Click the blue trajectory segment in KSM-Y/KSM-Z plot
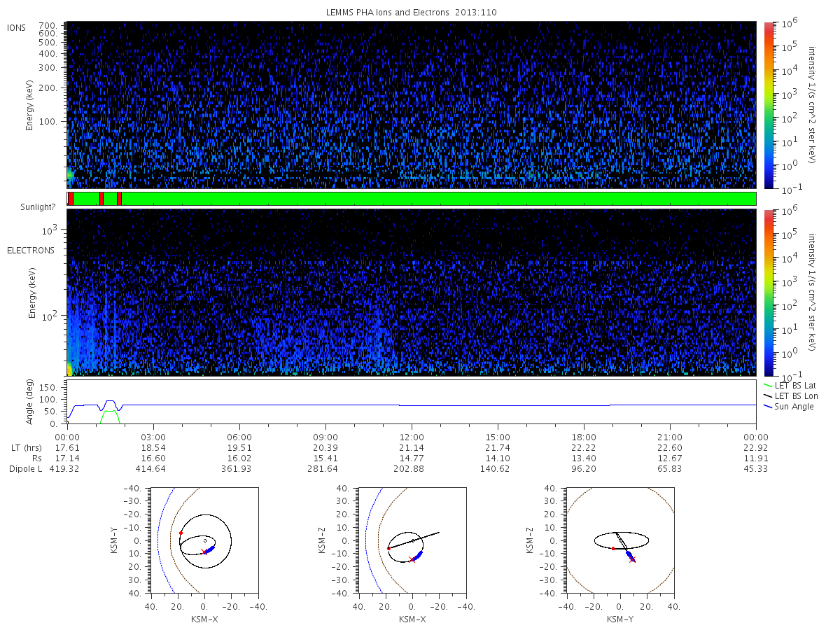The image size is (840, 630). pos(629,554)
